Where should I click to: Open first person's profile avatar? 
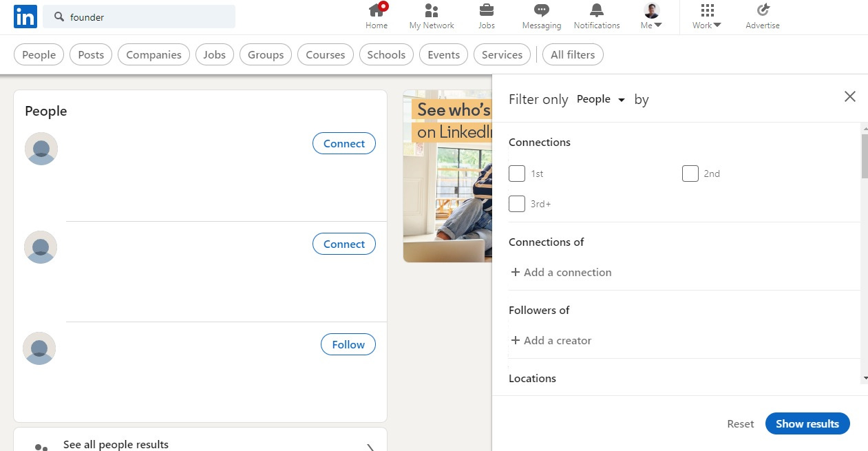(x=41, y=149)
